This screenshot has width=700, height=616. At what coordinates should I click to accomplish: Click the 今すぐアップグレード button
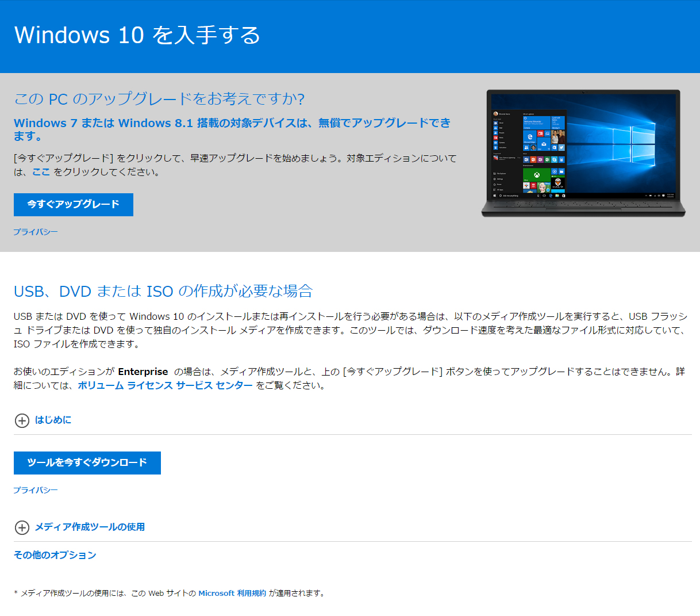[74, 205]
